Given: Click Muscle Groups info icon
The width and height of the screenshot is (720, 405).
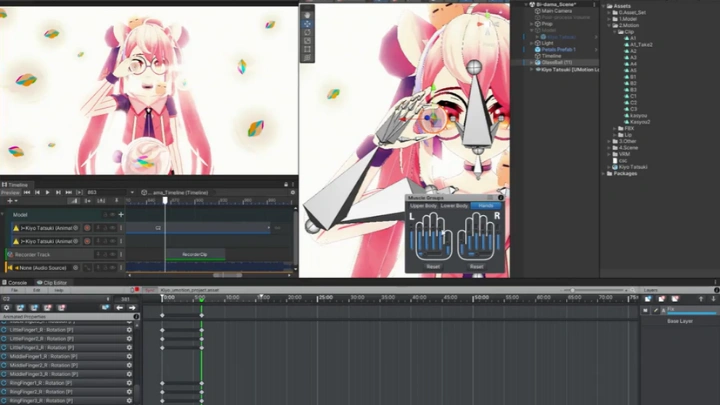Looking at the screenshot, I should (x=500, y=197).
